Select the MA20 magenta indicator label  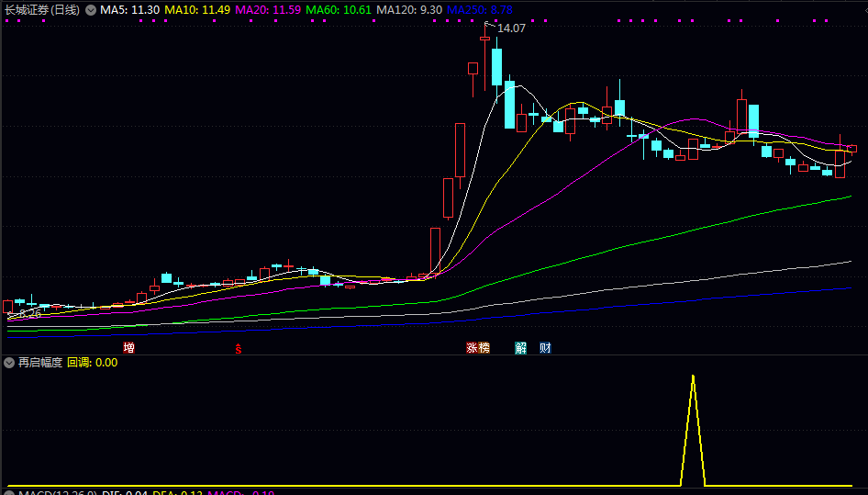[x=268, y=9]
